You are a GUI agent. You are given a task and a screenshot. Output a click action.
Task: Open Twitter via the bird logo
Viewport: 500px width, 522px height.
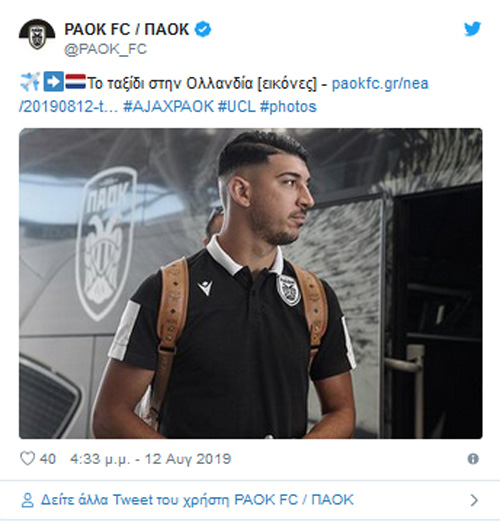coord(473,29)
